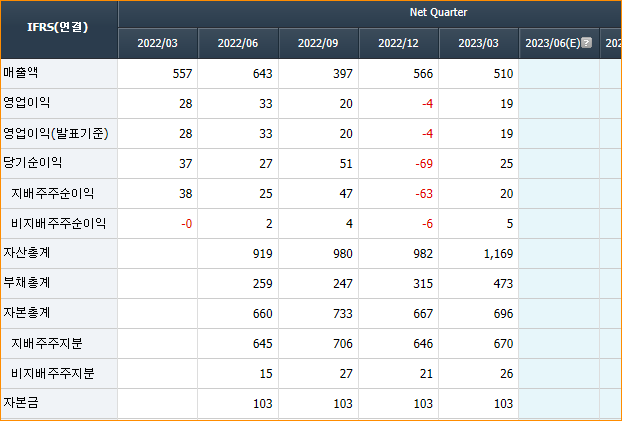This screenshot has height=421, width=622.
Task: Click 당기순이익 value 37
Action: click(186, 163)
